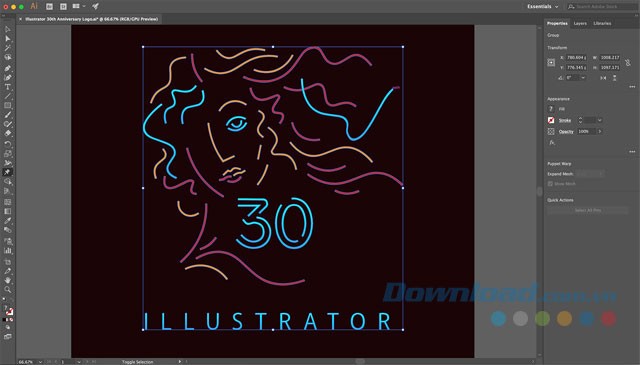The image size is (640, 365).
Task: Select the Rectangle tool
Action: 7,106
